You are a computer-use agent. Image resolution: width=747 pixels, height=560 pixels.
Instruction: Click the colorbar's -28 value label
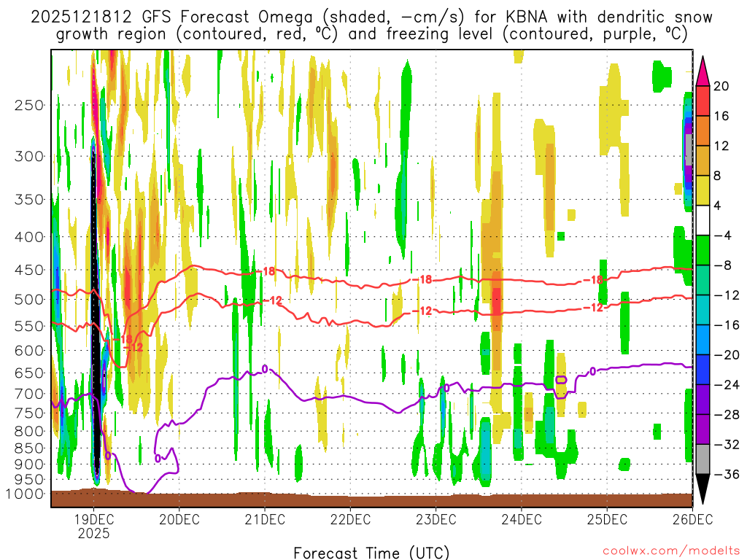727,415
